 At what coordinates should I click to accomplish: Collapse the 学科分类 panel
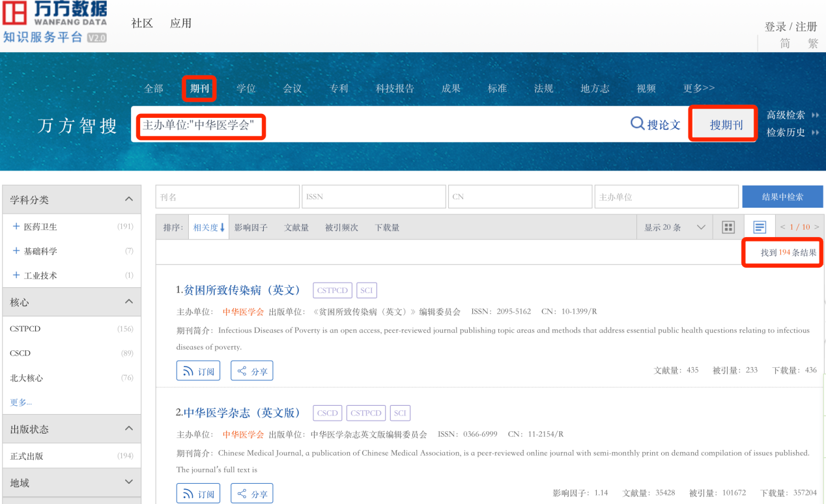point(129,199)
